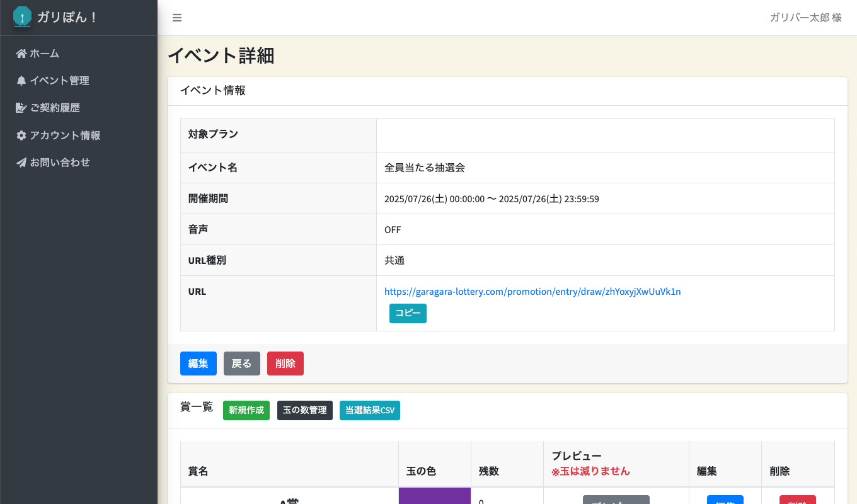This screenshot has height=504, width=857.
Task: Download the 当選結果CSV file
Action: [x=369, y=410]
